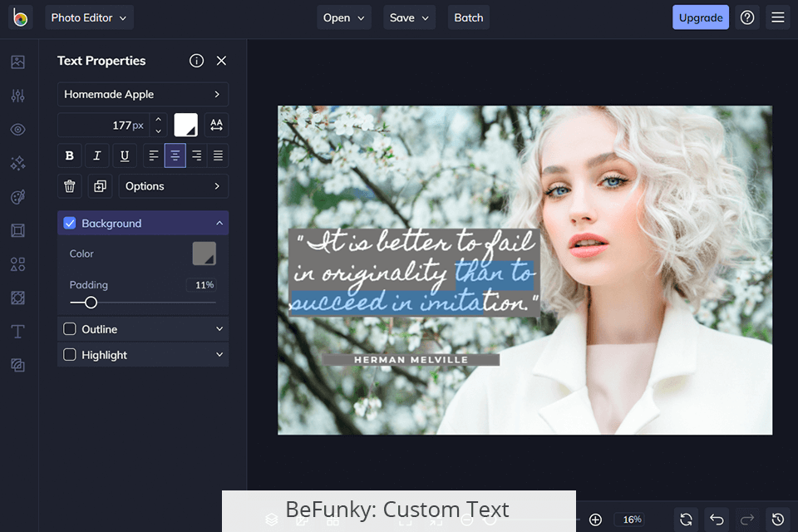798x532 pixels.
Task: Click the Background color swatch
Action: (x=204, y=254)
